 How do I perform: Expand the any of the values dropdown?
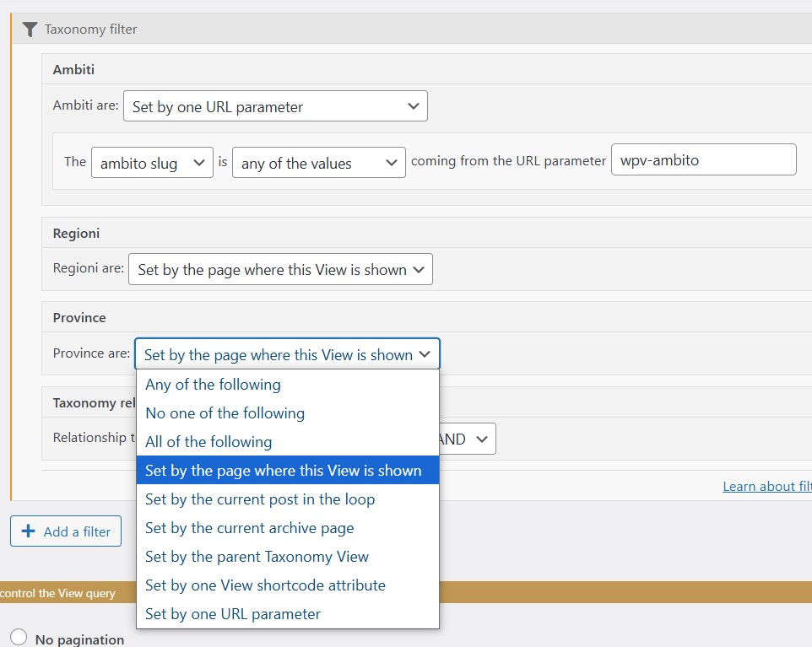pos(318,163)
